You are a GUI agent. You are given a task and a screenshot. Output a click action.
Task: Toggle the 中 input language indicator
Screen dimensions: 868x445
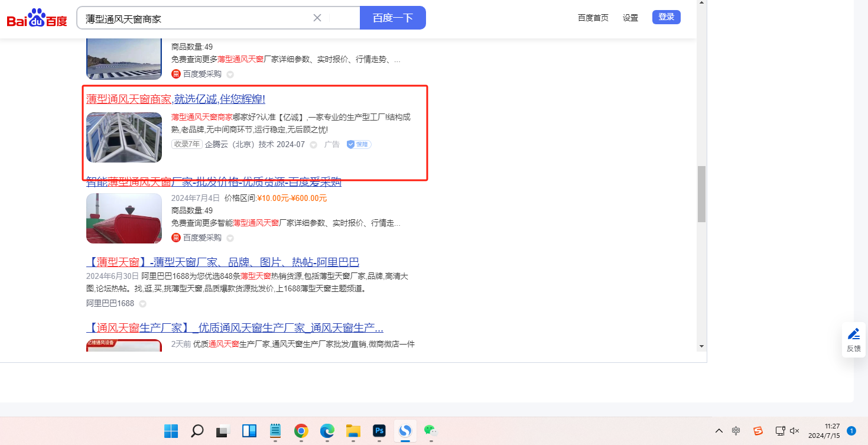coord(736,431)
